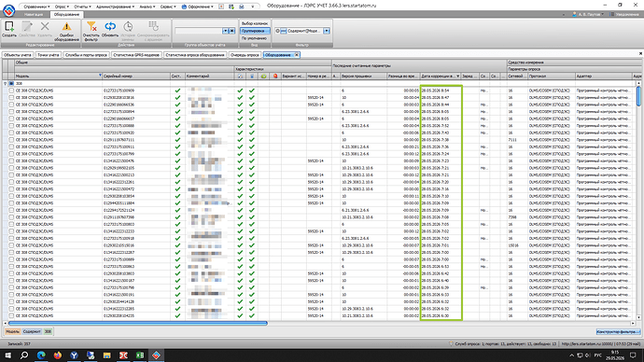Clear the object group field with X button
Screen dimensions: 644x362
(x=231, y=31)
